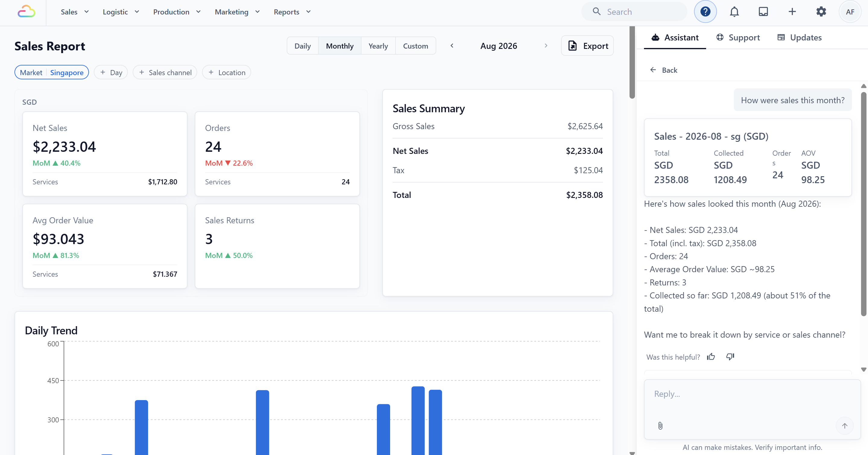Open the Sales dropdown menu
Viewport: 868px width, 455px height.
pyautogui.click(x=75, y=12)
